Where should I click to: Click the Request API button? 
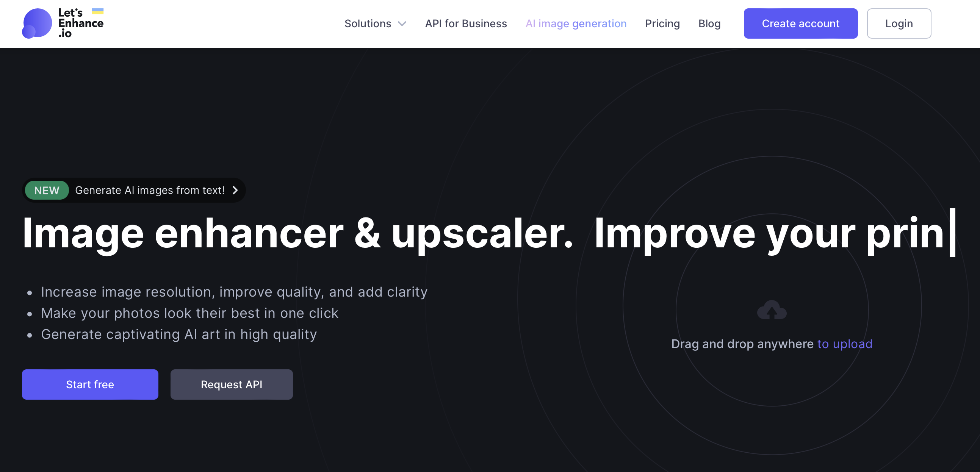pyautogui.click(x=231, y=384)
